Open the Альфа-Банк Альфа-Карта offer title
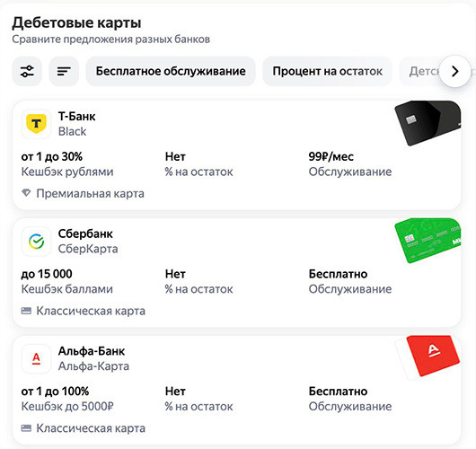Viewport: 476px width, 449px height. (x=93, y=358)
